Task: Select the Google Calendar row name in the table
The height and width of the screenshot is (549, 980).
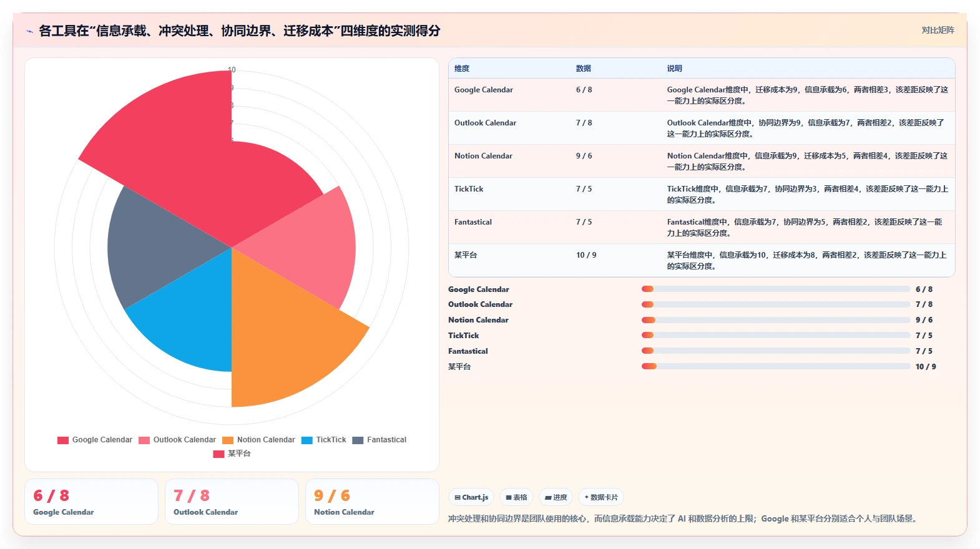Action: pyautogui.click(x=484, y=90)
